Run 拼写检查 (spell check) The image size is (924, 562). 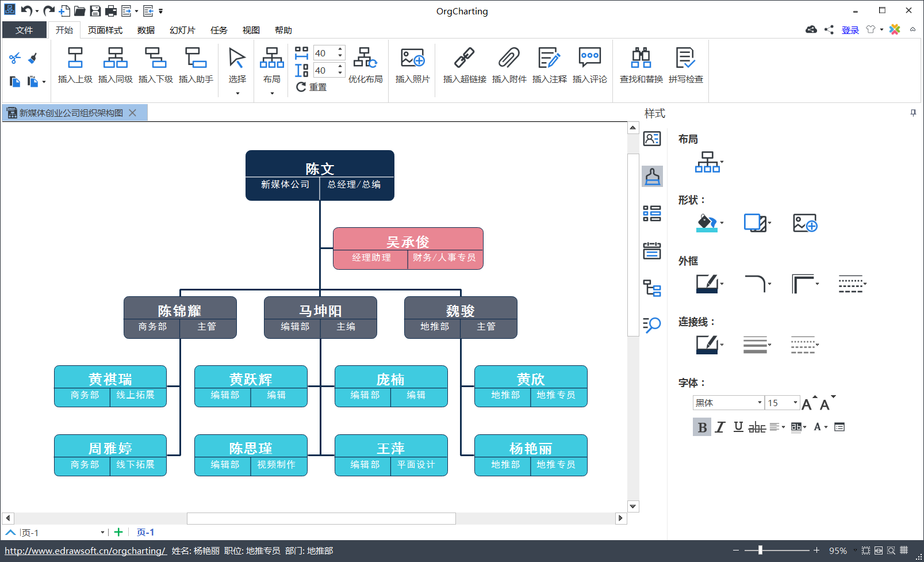point(685,64)
